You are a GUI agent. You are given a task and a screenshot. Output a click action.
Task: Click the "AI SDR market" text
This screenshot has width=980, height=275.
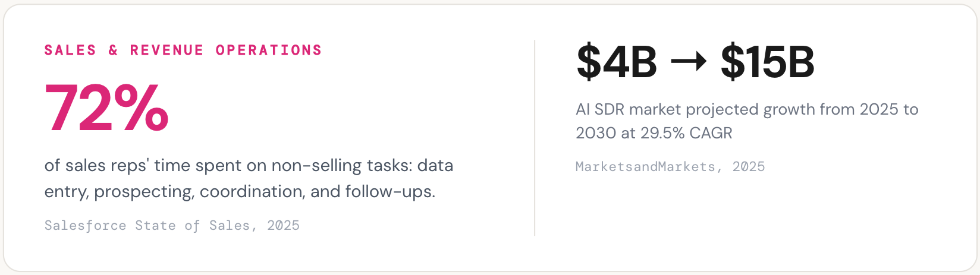[x=629, y=110]
